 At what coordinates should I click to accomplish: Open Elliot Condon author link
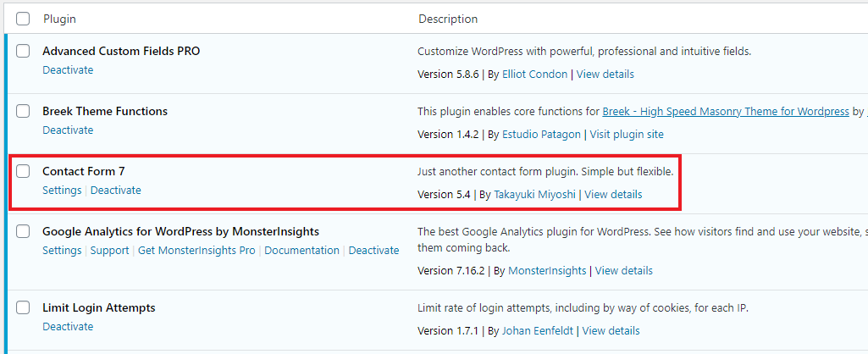(x=534, y=75)
